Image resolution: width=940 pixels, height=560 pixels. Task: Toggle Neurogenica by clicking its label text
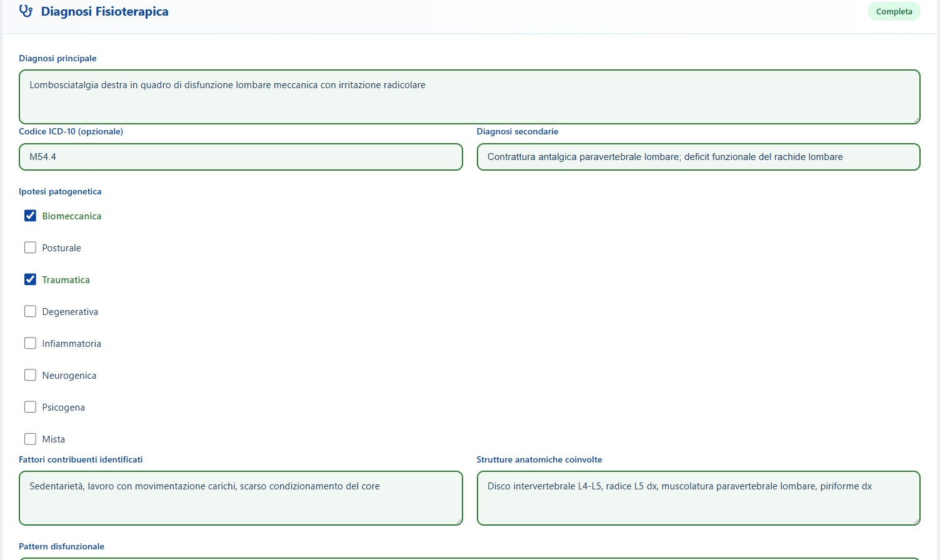pyautogui.click(x=69, y=375)
